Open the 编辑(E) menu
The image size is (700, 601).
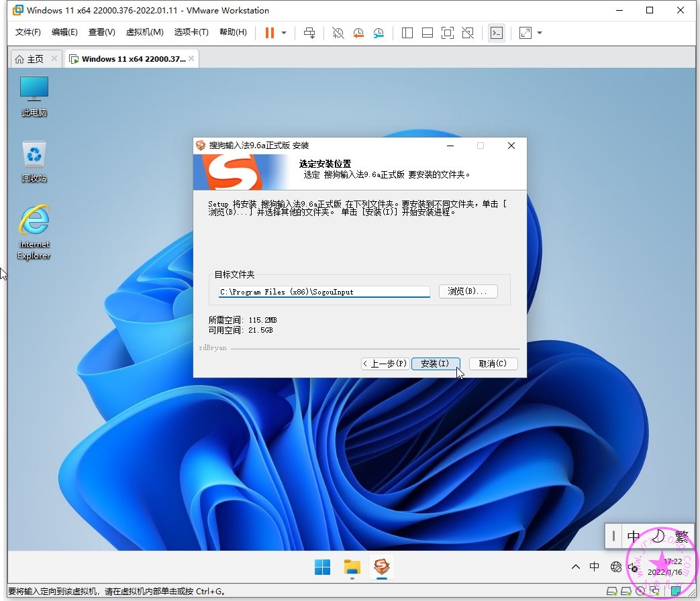64,32
